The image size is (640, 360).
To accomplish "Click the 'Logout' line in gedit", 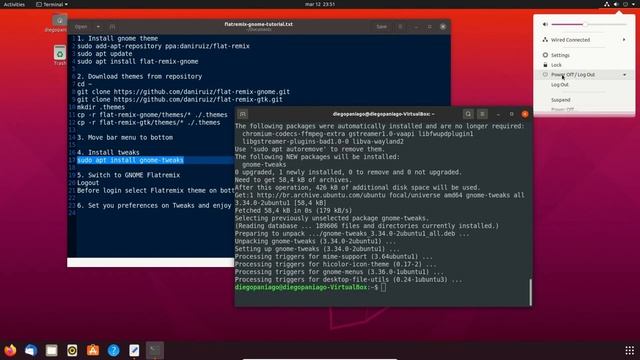I will (88, 182).
